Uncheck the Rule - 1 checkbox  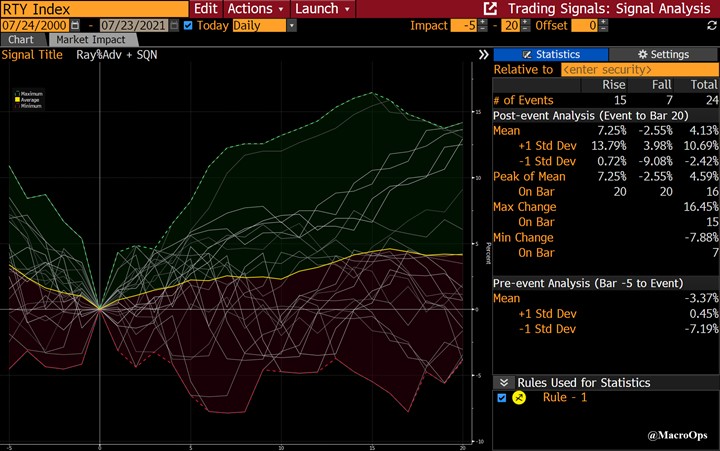[x=502, y=398]
